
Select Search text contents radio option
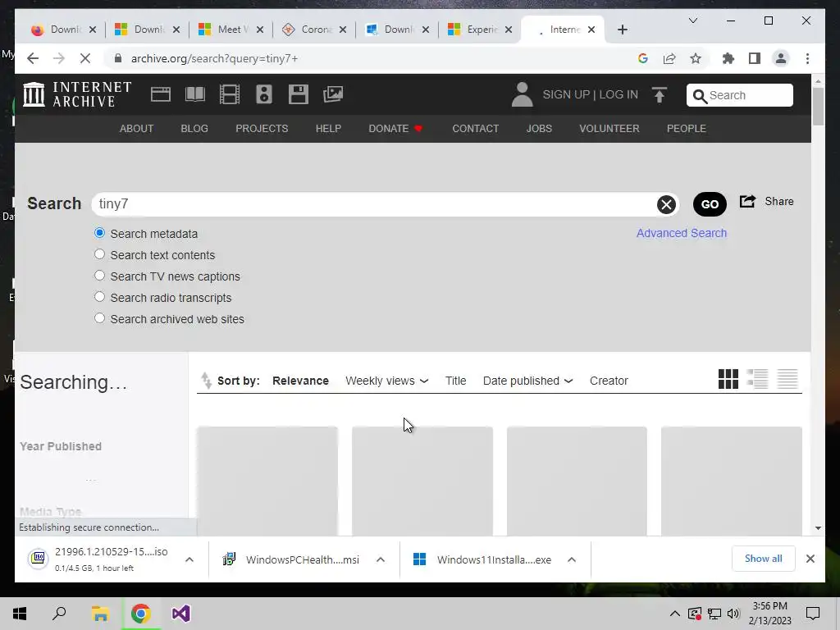(x=99, y=254)
